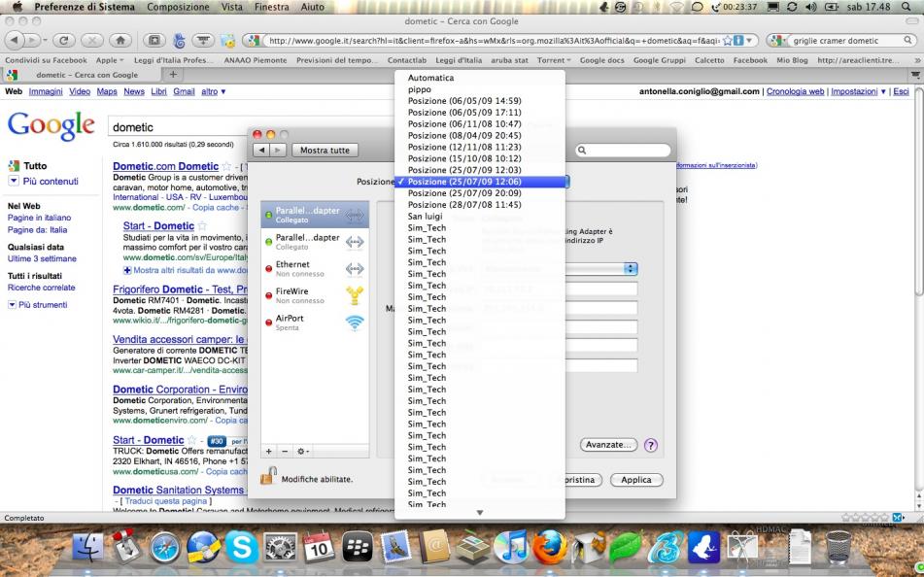This screenshot has width=924, height=577.
Task: Open altro dropdown in Google bar
Action: click(214, 92)
